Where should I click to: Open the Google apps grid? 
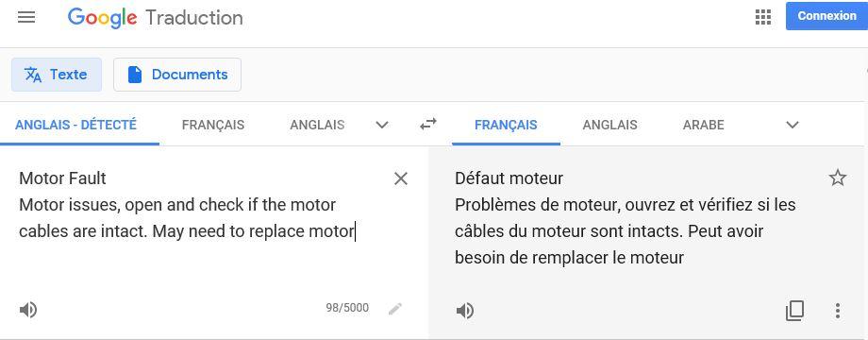coord(763,17)
